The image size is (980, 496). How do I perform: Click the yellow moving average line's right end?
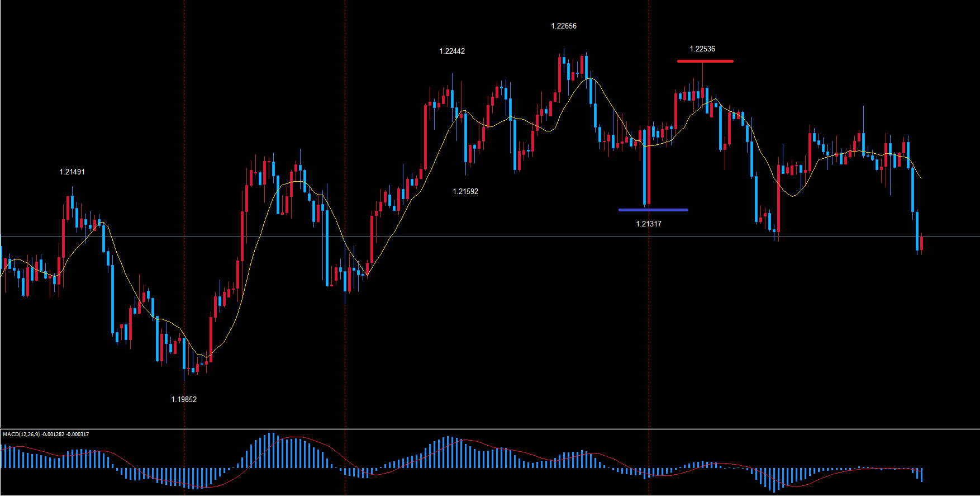[920, 177]
